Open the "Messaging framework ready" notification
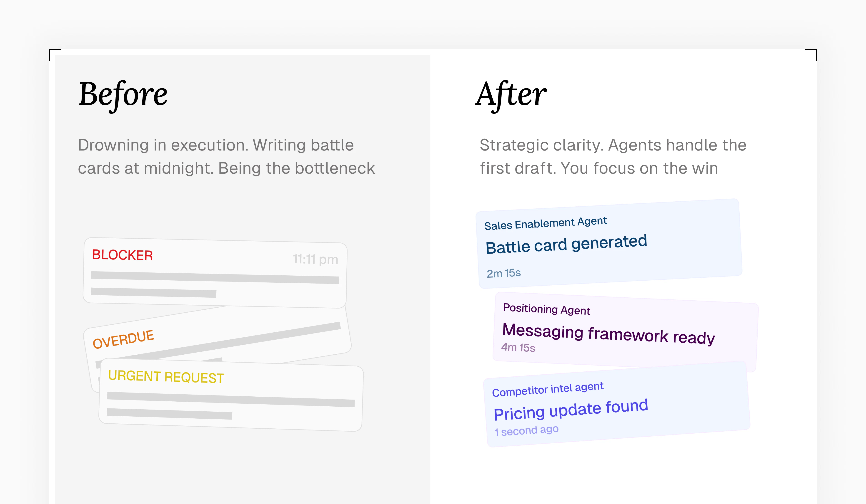866x504 pixels. click(x=608, y=333)
